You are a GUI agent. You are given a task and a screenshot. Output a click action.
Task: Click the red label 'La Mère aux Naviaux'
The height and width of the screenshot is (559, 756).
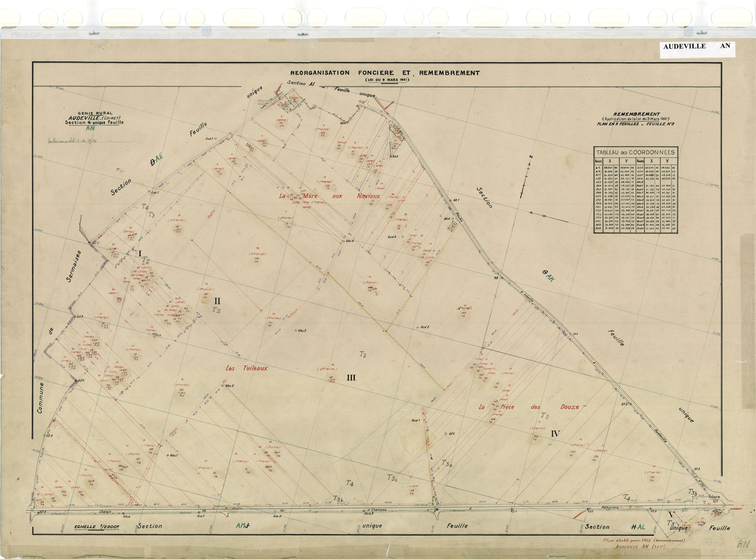[329, 196]
